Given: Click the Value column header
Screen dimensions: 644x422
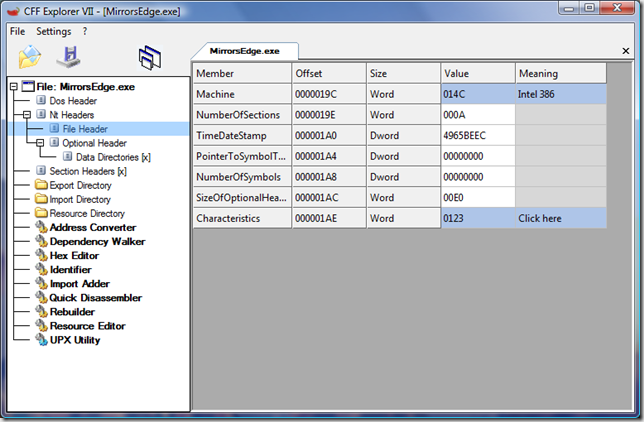Looking at the screenshot, I should click(478, 73).
